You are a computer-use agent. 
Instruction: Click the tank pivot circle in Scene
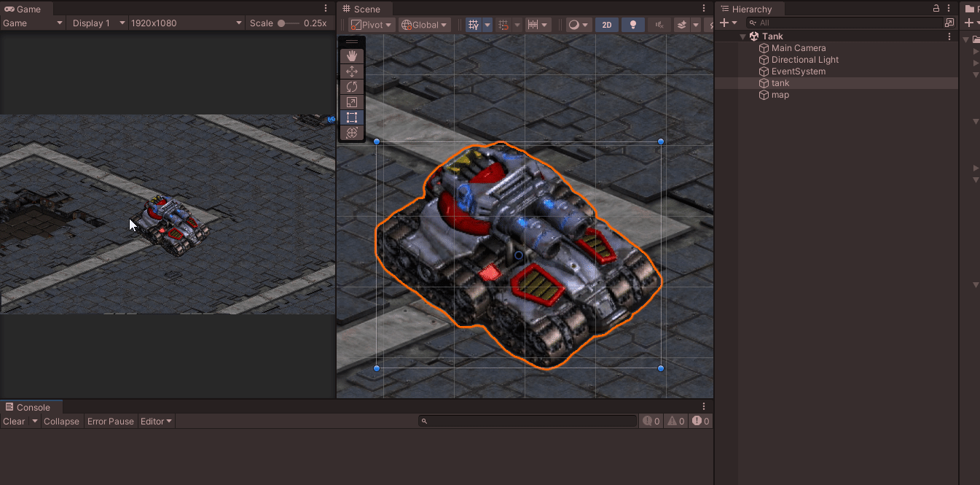[x=518, y=255]
